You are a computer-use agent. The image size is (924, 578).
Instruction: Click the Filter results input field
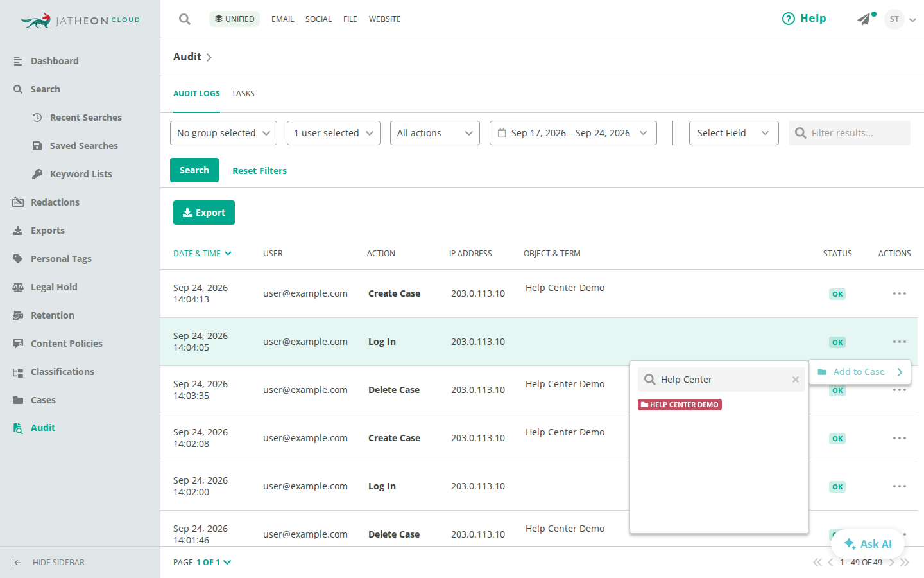pos(850,133)
